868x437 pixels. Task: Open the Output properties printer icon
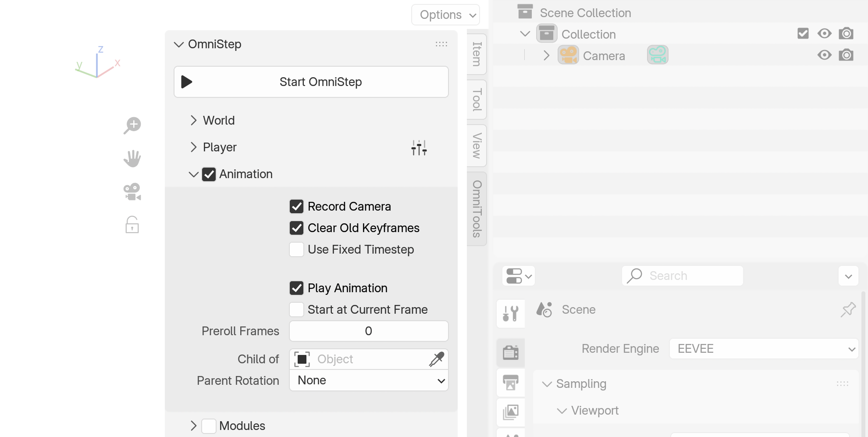(511, 383)
